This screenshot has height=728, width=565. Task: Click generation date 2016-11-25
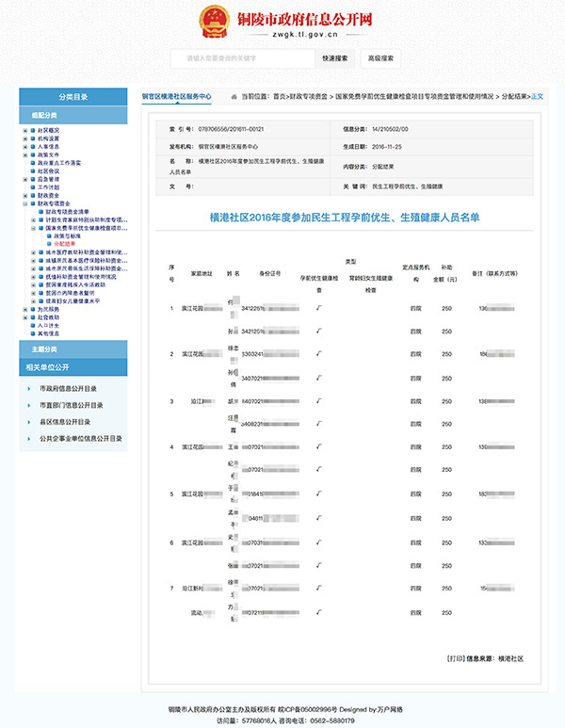pos(387,147)
